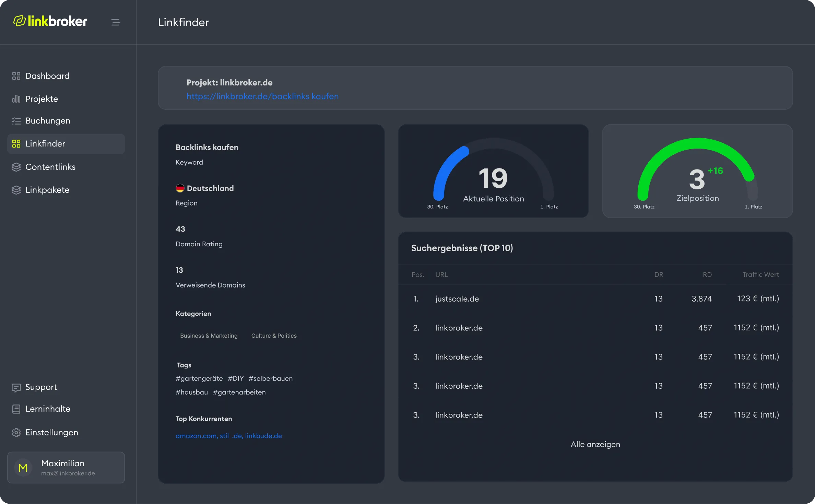
Task: Click the Linkpakete layers icon
Action: (x=16, y=190)
